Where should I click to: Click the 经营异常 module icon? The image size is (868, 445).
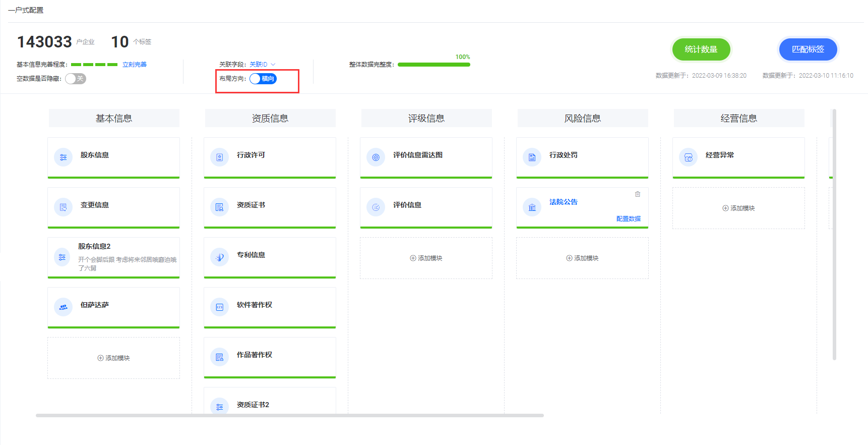(x=688, y=157)
